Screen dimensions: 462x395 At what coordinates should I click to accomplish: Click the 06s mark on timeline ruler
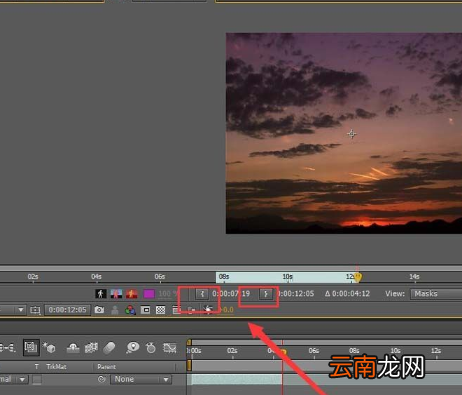[x=314, y=351]
